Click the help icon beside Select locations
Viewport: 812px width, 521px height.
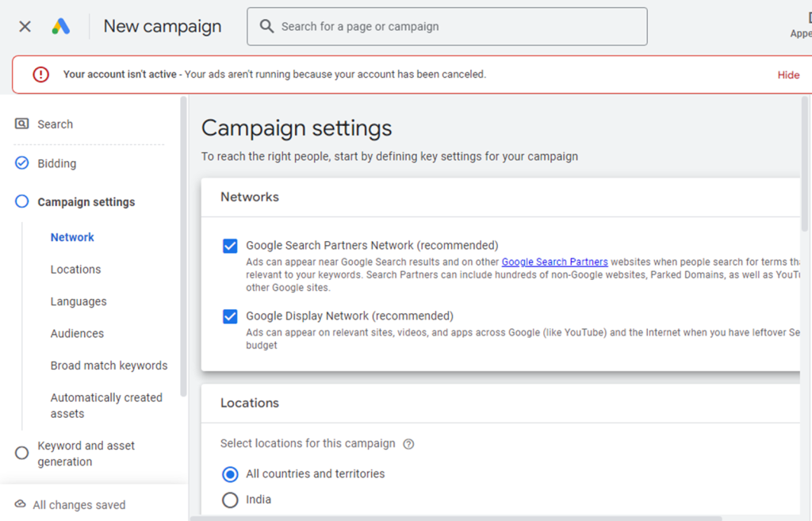[x=408, y=444]
